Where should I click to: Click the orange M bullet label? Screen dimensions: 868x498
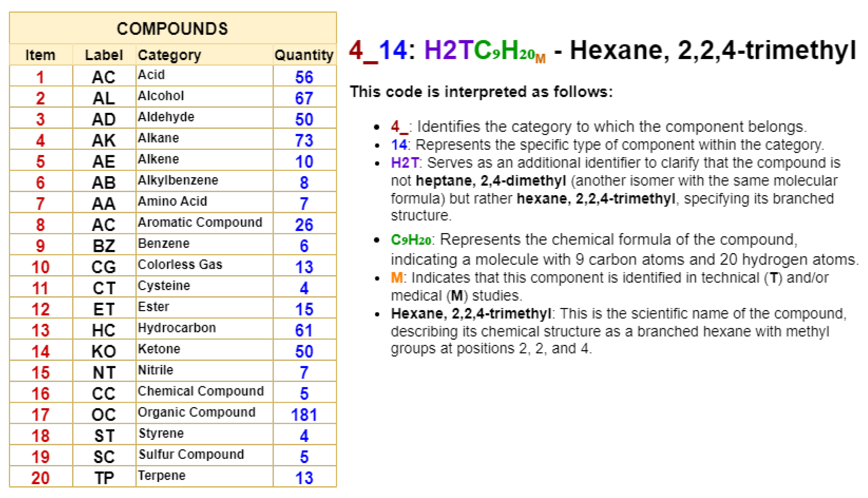[397, 277]
